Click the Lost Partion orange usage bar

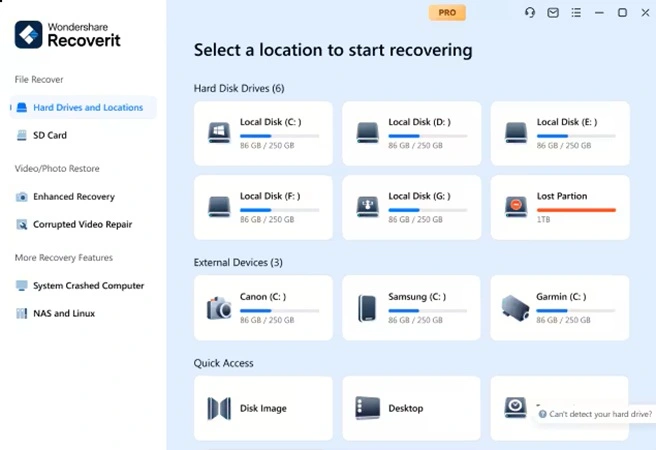[x=576, y=210]
